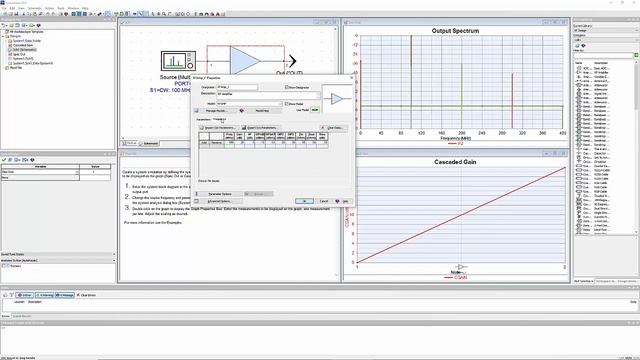Toggle the Warnings filter button
Viewport: 640px width, 360px height.
(x=44, y=295)
